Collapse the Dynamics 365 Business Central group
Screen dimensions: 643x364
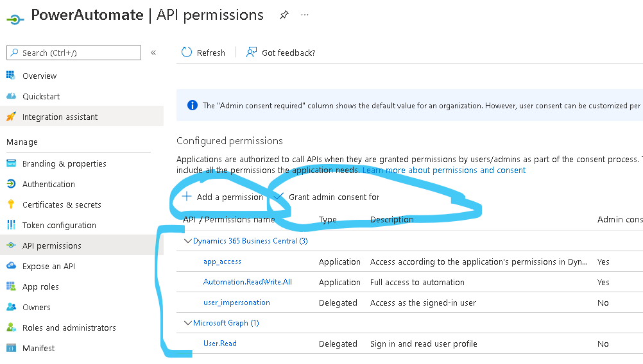tap(188, 241)
